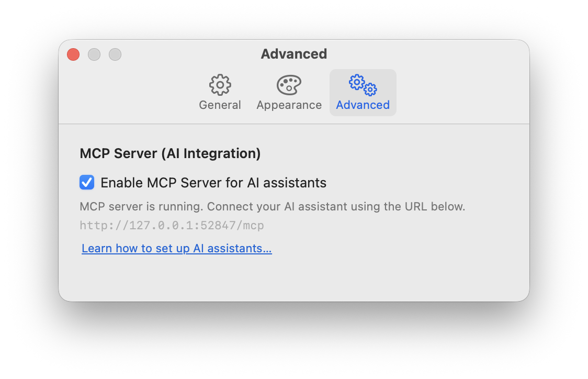Close the preferences window with the red button

tap(73, 54)
